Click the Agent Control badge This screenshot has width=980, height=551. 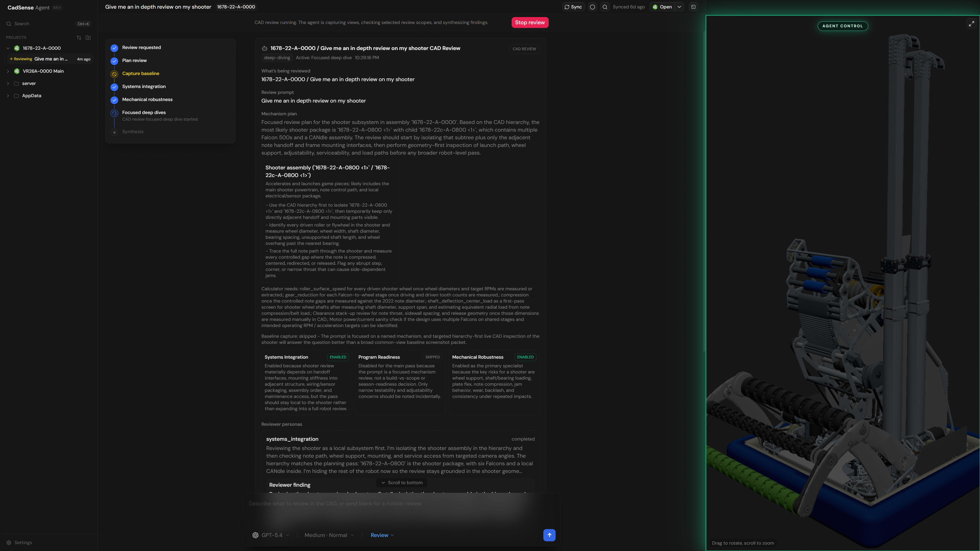coord(842,26)
